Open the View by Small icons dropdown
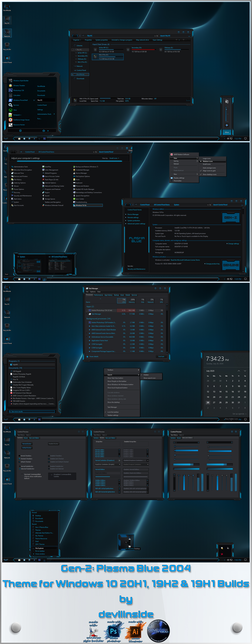Screen dimensions: 252x644 (x=114, y=158)
